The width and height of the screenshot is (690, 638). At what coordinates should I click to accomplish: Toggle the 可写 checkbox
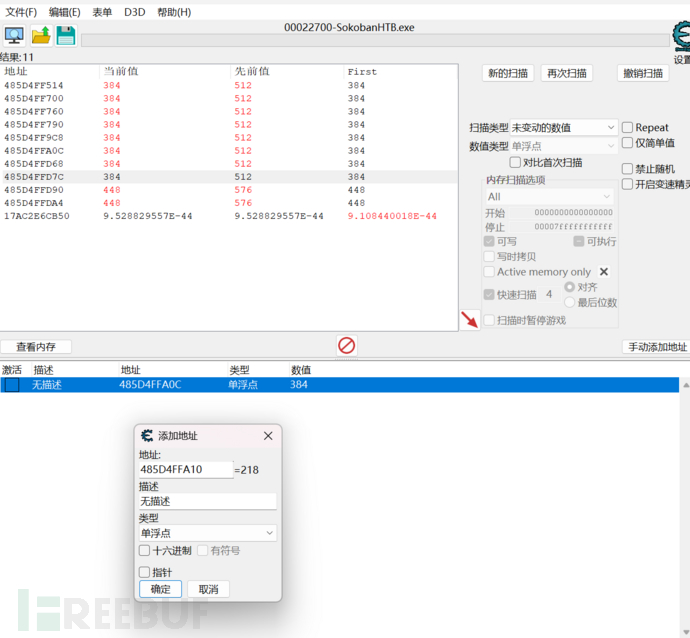[489, 241]
